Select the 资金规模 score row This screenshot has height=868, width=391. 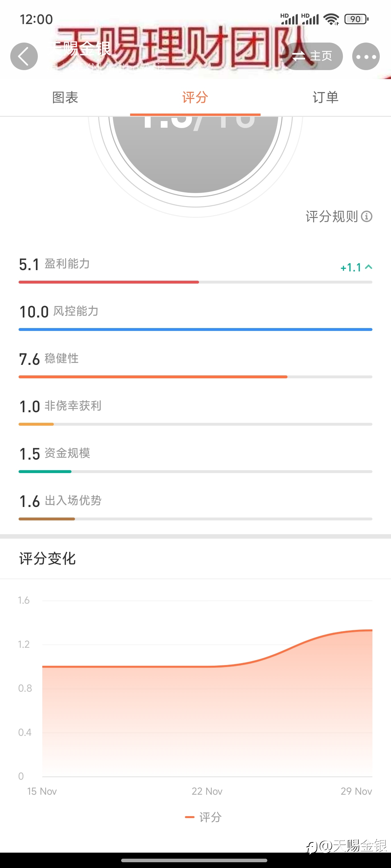(195, 459)
